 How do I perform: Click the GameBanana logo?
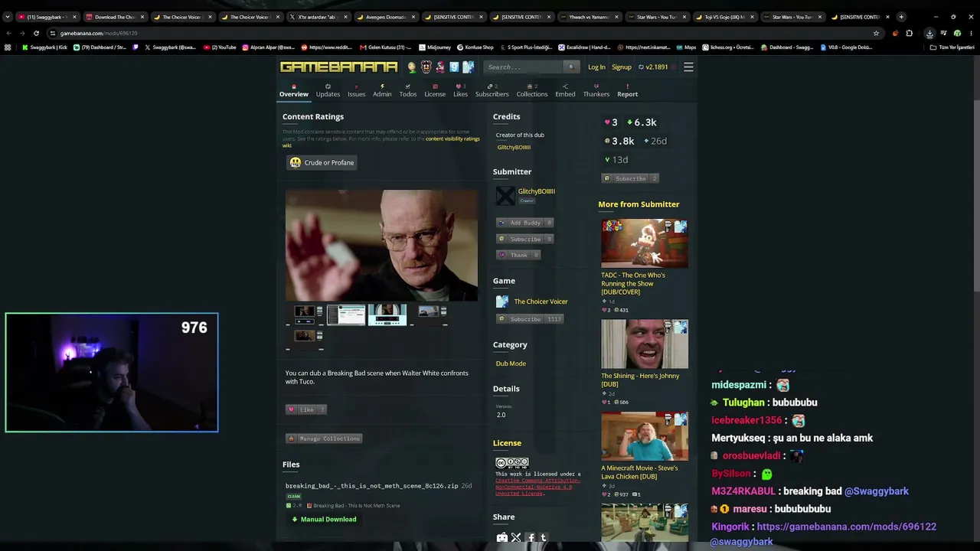point(338,67)
